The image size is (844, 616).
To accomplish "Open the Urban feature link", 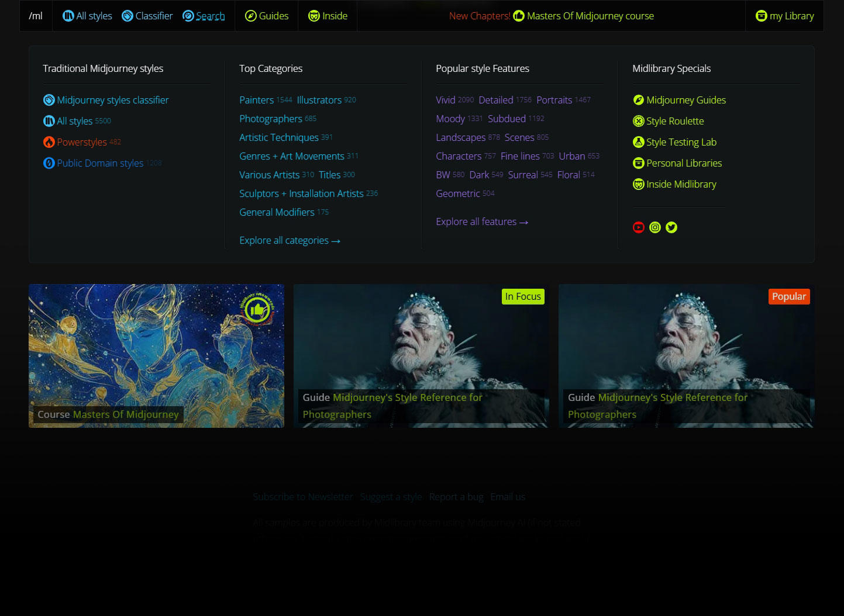I will click(572, 156).
